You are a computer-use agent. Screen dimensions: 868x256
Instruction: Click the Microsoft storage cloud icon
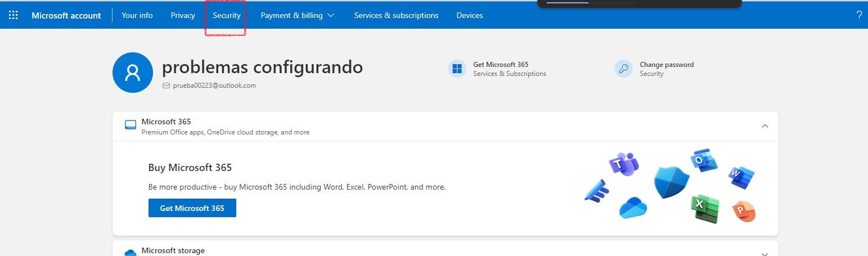tap(131, 253)
